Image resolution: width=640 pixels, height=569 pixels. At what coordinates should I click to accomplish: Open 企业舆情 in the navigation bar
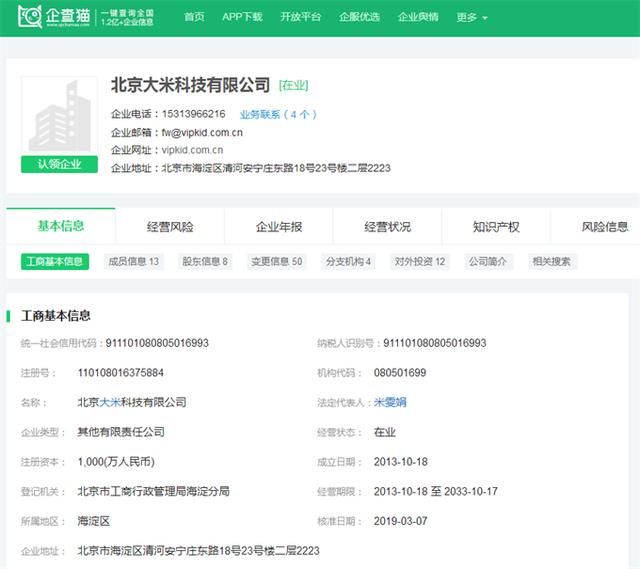coord(418,17)
